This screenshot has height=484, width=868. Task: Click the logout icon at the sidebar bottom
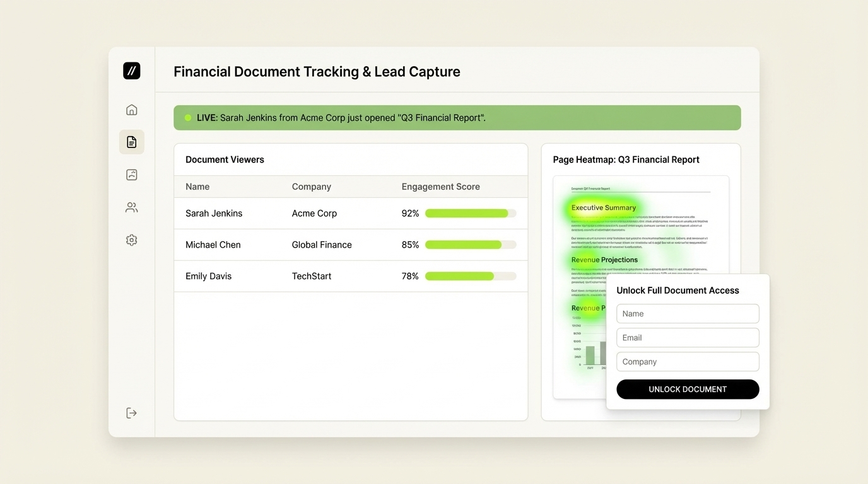[131, 412]
